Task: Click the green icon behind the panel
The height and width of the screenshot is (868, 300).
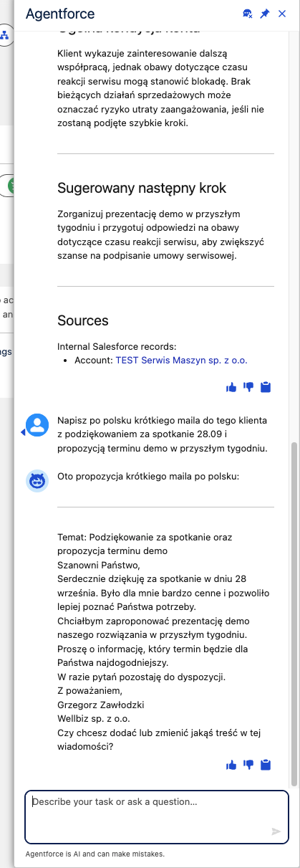Action: click(9, 185)
